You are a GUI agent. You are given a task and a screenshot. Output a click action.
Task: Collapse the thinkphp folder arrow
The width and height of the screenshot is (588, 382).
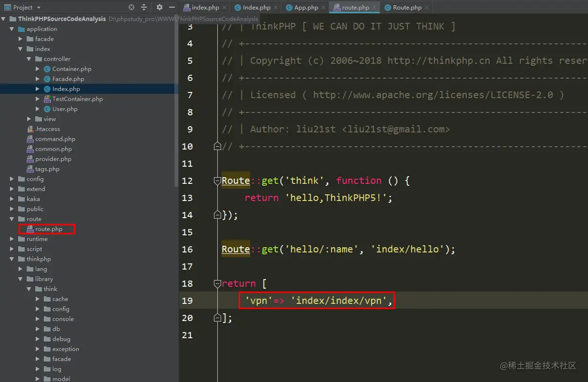[x=12, y=259]
